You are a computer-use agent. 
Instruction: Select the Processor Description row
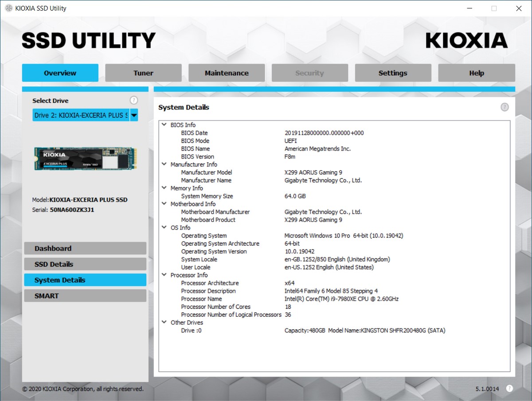[334, 291]
